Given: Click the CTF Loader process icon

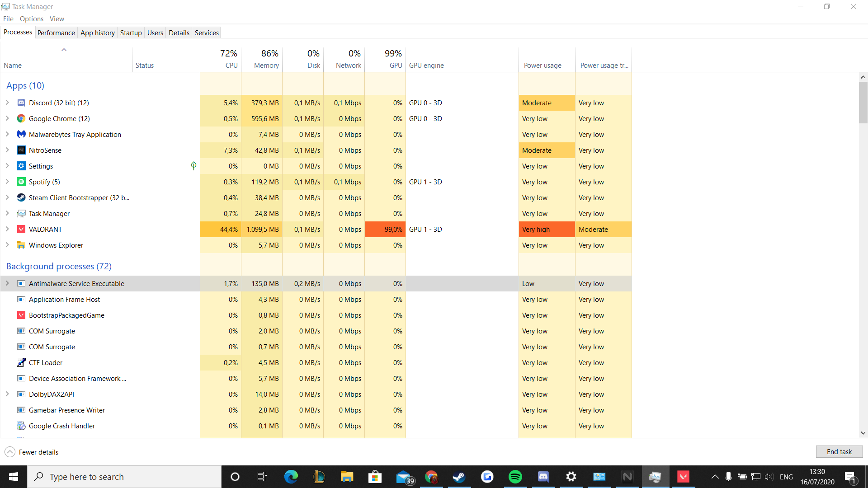Looking at the screenshot, I should [21, 363].
